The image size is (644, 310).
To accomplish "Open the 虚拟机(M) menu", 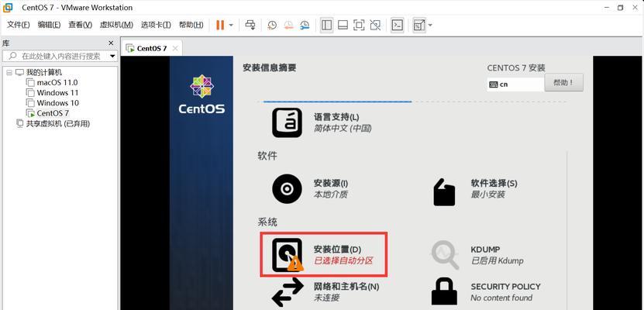I will (116, 25).
